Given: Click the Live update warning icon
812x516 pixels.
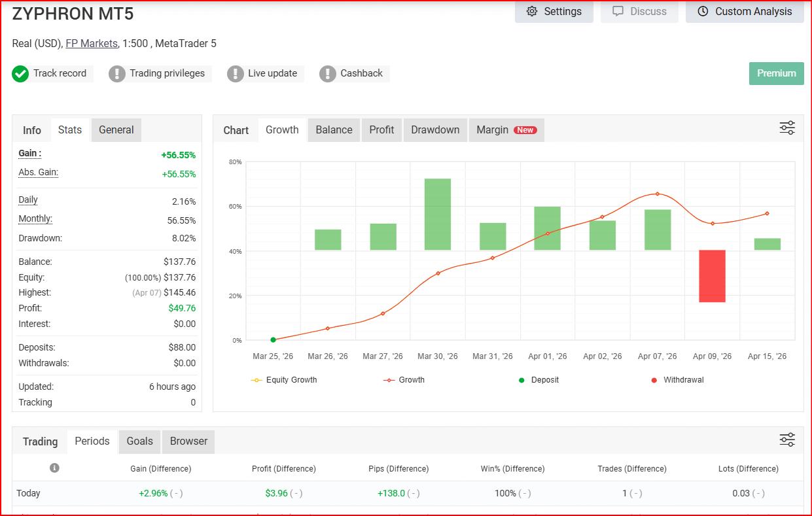Looking at the screenshot, I should [x=235, y=73].
